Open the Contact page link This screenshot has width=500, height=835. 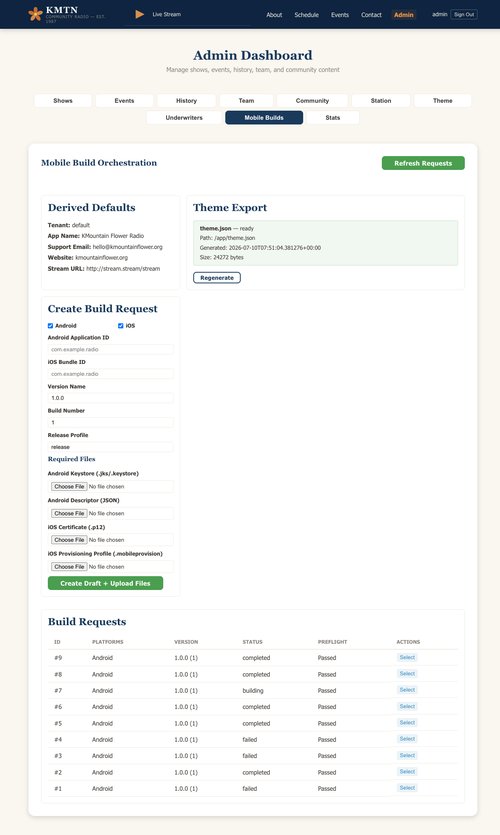[x=371, y=15]
